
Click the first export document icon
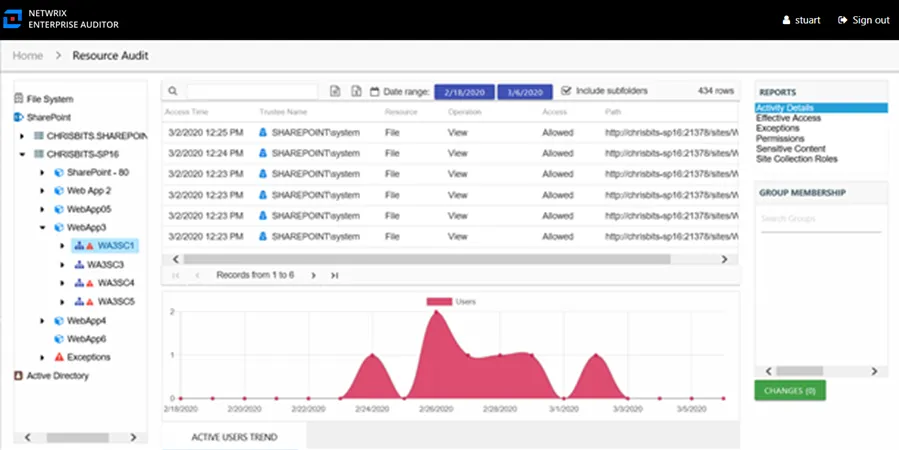click(335, 91)
